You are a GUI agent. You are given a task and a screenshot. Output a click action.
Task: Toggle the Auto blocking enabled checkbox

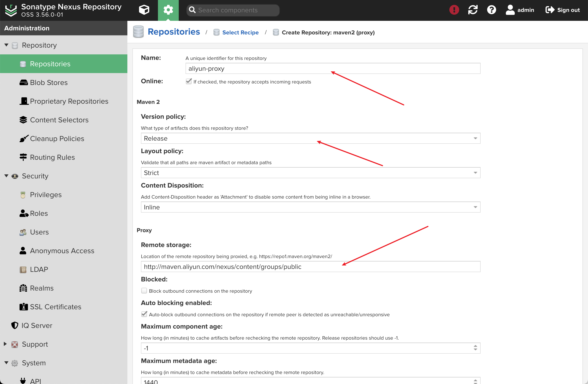pos(144,314)
